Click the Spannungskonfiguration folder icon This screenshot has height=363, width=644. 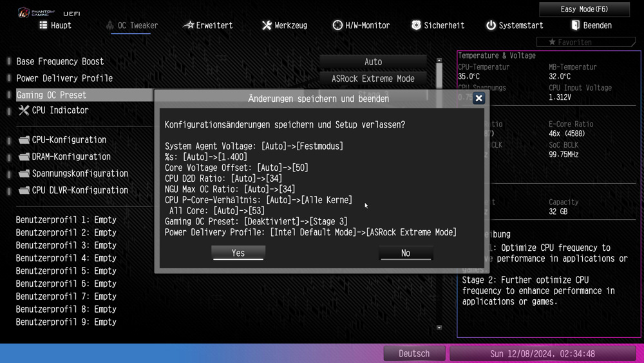24,173
